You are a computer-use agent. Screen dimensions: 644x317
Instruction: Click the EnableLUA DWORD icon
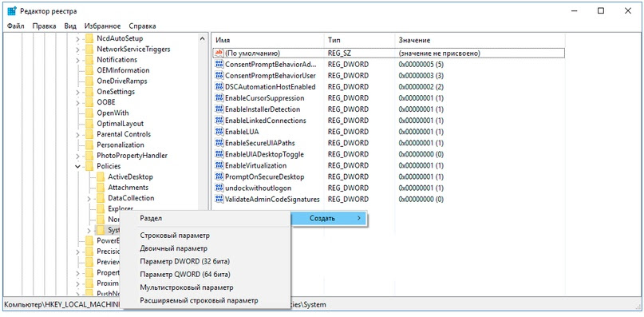coord(219,132)
